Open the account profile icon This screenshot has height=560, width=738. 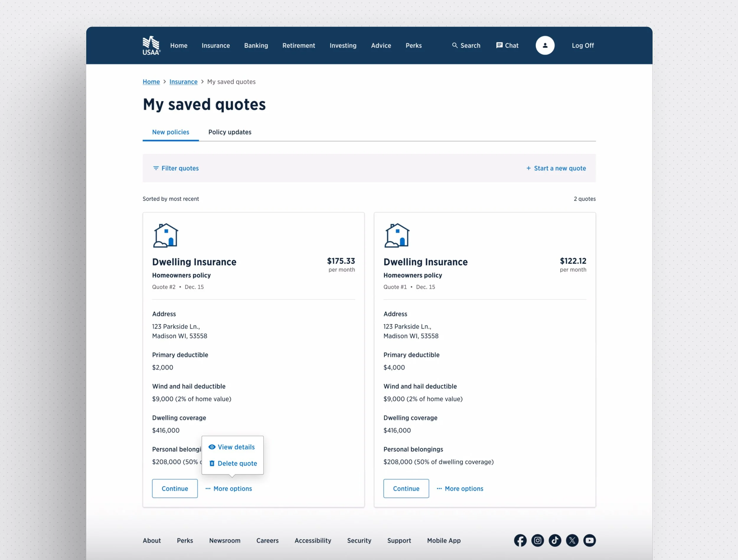click(545, 45)
